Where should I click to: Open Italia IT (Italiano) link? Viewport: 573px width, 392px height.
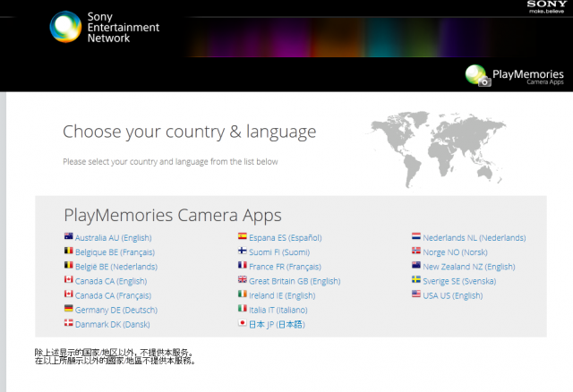click(x=278, y=311)
